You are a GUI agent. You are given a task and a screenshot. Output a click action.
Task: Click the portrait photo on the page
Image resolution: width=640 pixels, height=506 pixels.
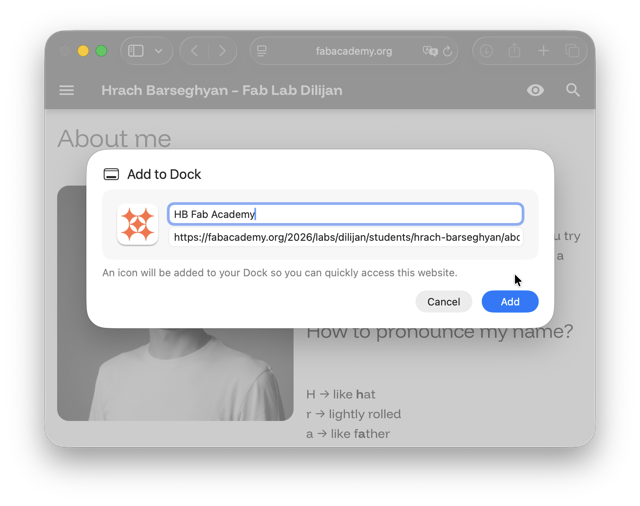click(x=175, y=375)
